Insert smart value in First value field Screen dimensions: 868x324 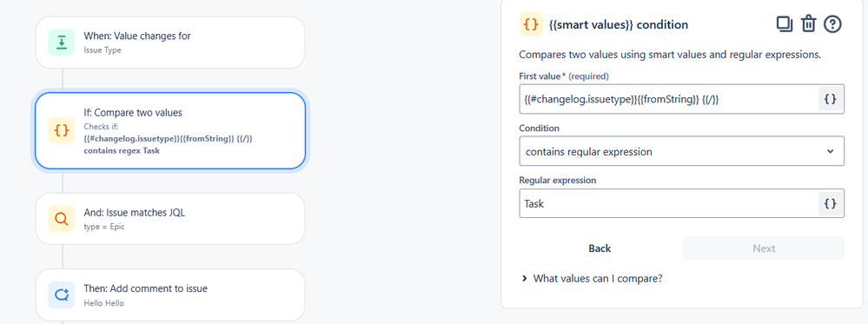pyautogui.click(x=830, y=99)
